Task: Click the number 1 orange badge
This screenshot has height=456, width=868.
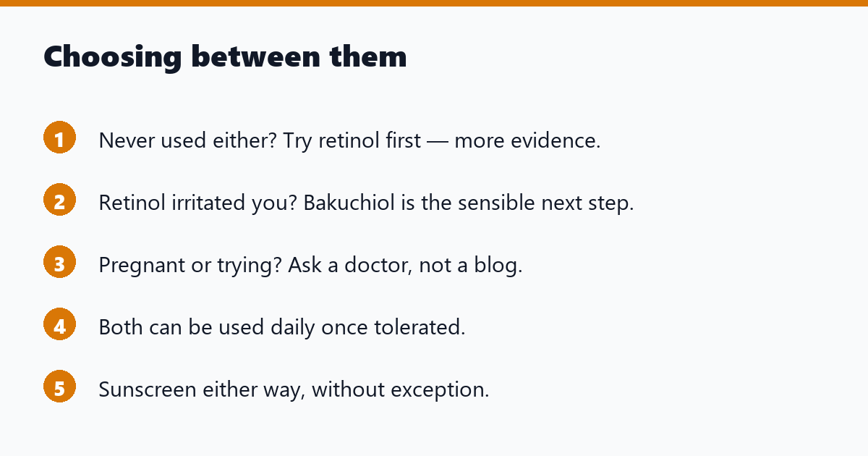Action: pyautogui.click(x=59, y=138)
